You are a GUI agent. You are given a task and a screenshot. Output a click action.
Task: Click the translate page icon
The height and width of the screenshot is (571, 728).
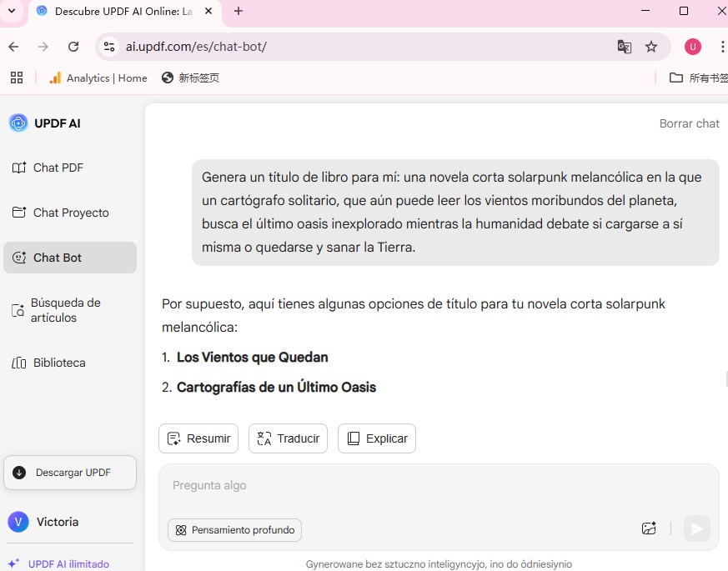coord(624,47)
